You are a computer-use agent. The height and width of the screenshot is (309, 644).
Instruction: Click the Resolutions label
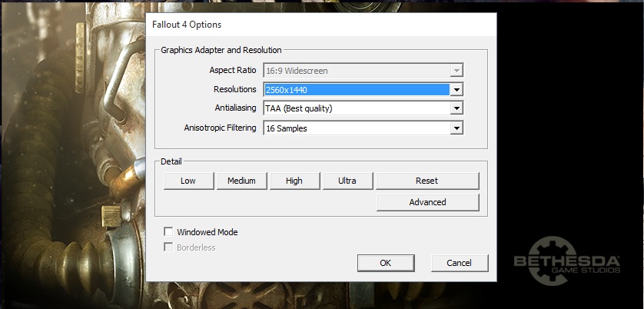click(235, 89)
